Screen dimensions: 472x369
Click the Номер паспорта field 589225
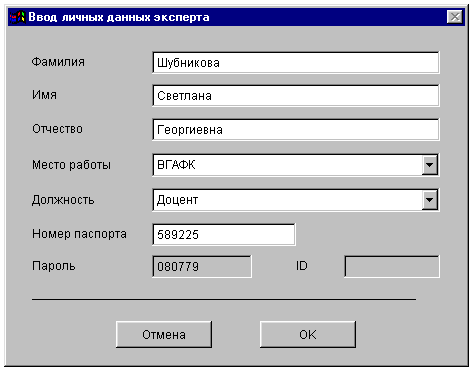coord(224,235)
